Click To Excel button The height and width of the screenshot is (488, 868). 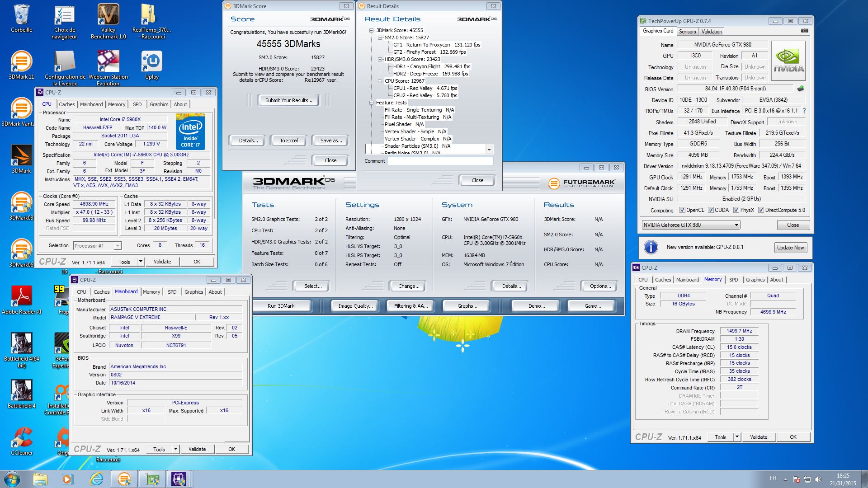pos(288,141)
